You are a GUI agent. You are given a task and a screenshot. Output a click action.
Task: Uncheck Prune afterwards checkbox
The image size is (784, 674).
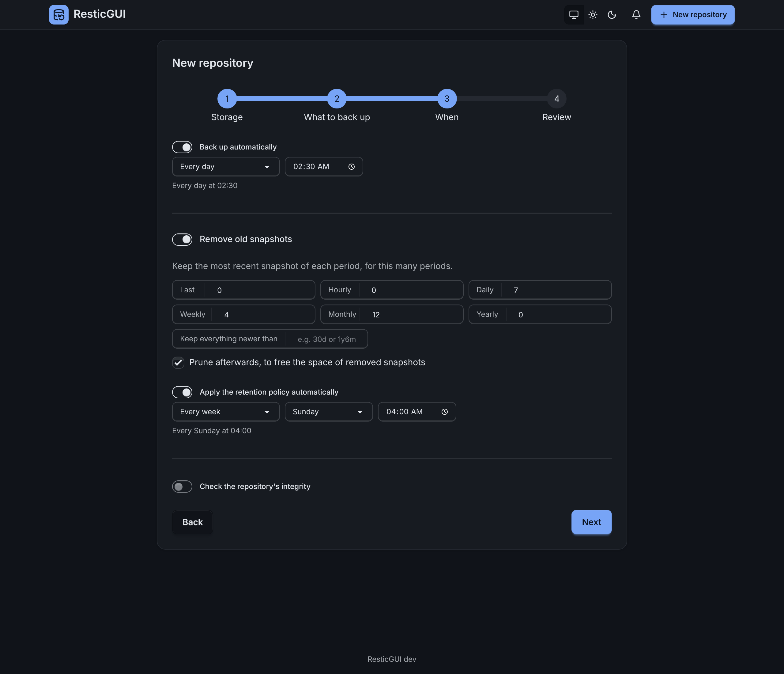178,362
